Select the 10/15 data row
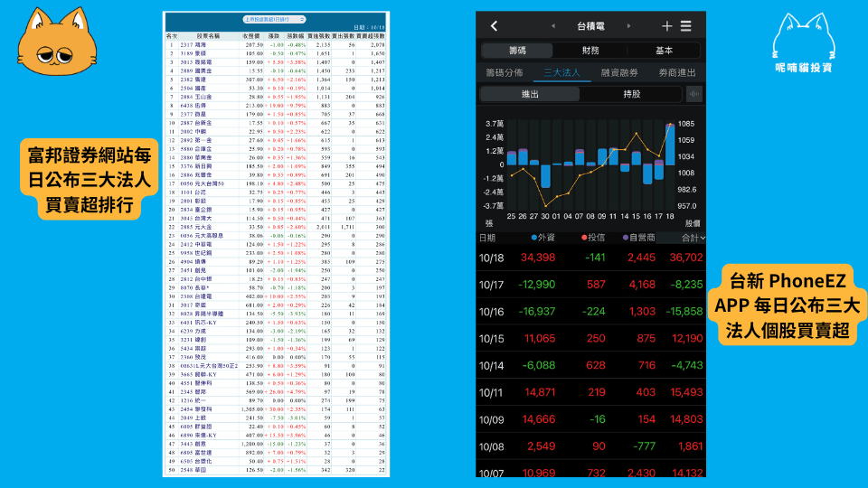The height and width of the screenshot is (488, 868). 590,338
